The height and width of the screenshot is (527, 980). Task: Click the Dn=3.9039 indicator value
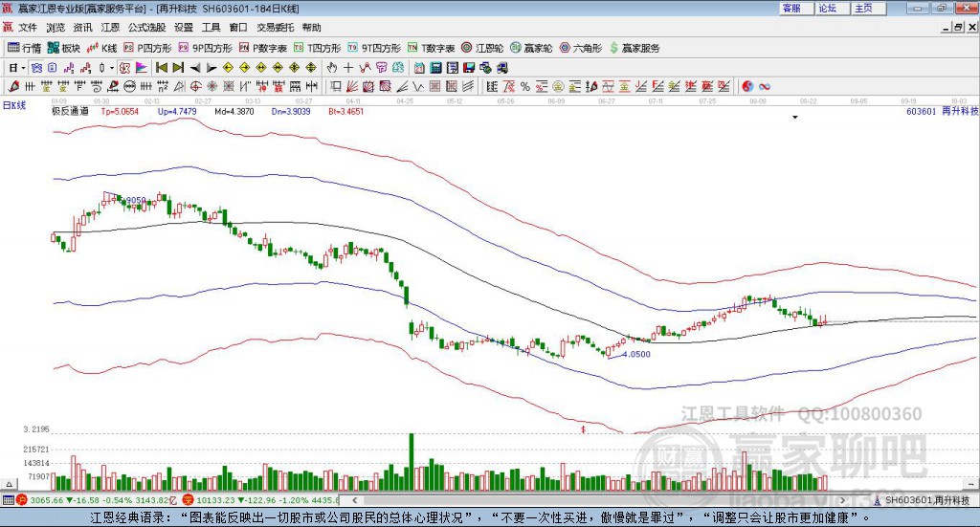coord(291,111)
